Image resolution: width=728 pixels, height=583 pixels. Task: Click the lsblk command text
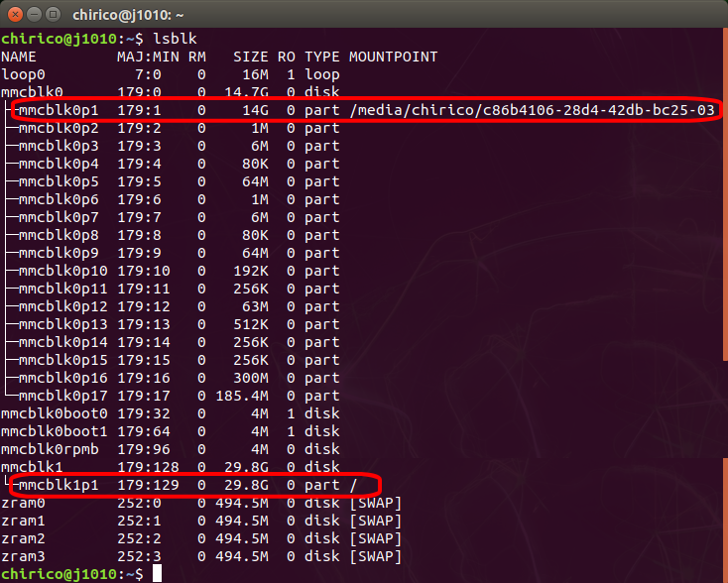(x=173, y=39)
